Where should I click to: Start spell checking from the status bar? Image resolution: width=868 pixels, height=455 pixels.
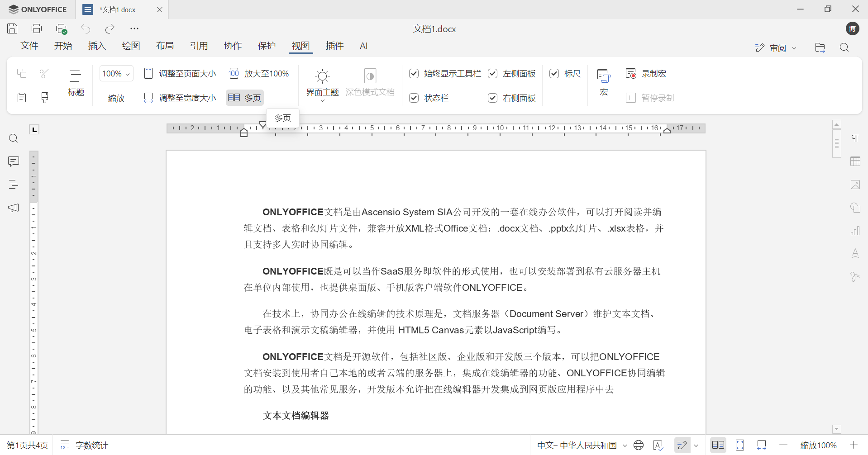click(658, 445)
